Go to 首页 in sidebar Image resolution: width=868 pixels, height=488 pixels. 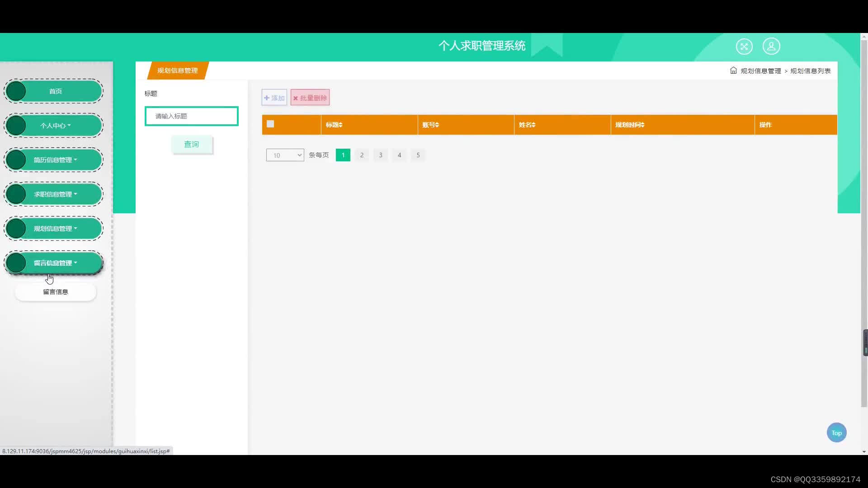click(54, 91)
